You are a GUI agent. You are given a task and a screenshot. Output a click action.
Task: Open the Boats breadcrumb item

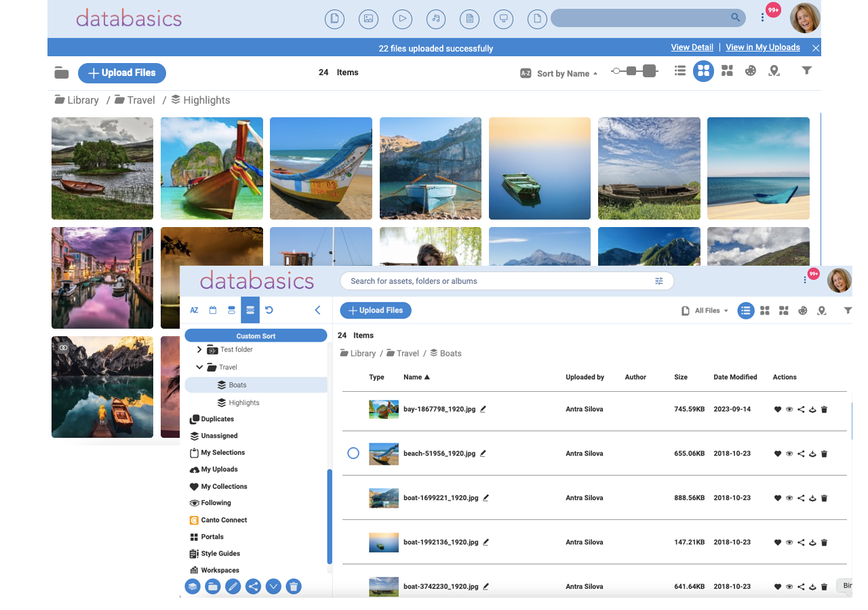tap(452, 353)
